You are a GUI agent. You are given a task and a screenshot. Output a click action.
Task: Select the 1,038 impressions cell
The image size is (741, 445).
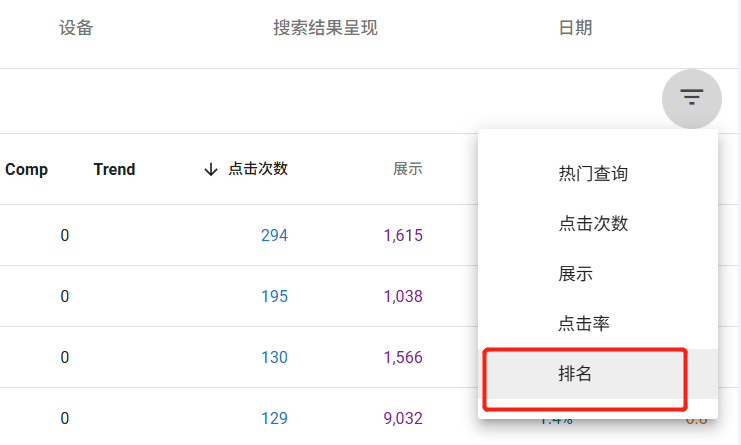click(x=402, y=297)
